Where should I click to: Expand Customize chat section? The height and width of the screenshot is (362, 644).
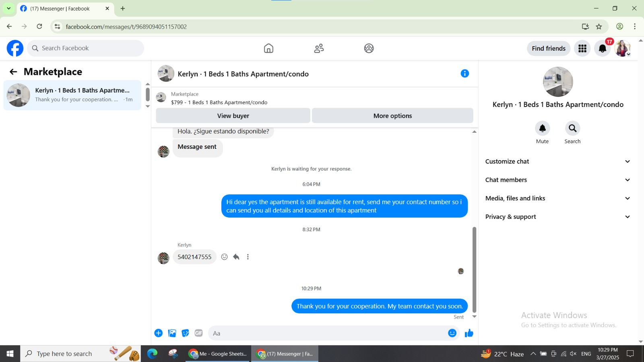[557, 161]
